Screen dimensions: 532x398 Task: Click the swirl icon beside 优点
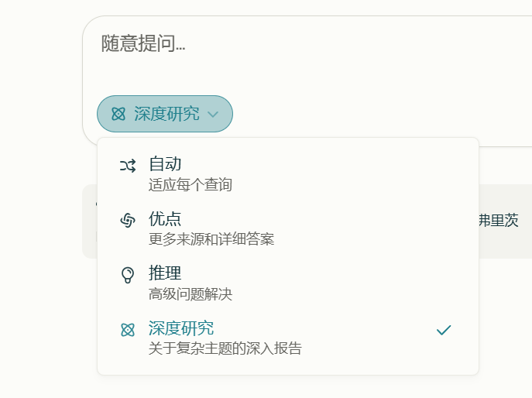tap(128, 220)
